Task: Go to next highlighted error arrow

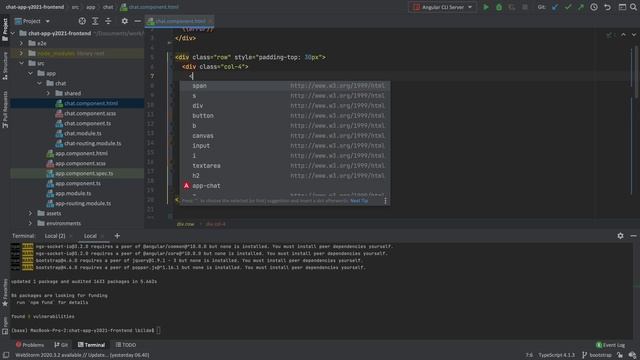Action: tap(633, 35)
